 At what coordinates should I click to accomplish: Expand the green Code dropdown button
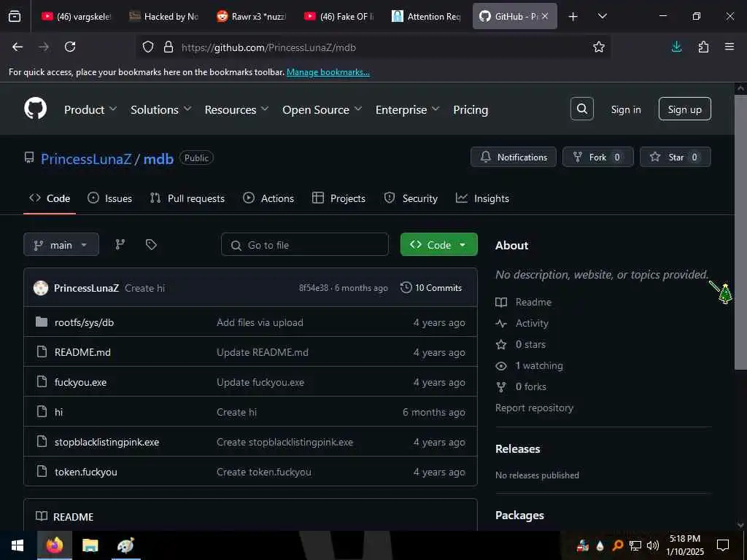(438, 244)
